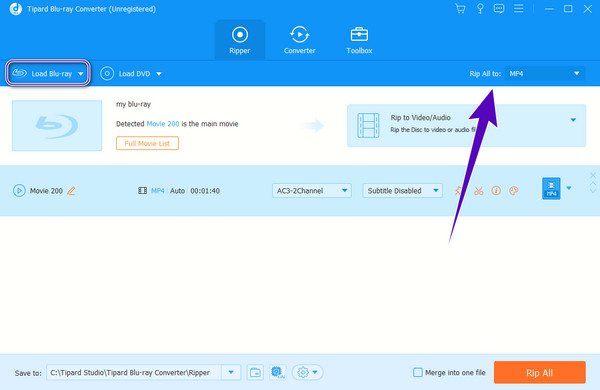Click the film strip format icon
Image resolution: width=600 pixels, height=390 pixels.
point(142,191)
